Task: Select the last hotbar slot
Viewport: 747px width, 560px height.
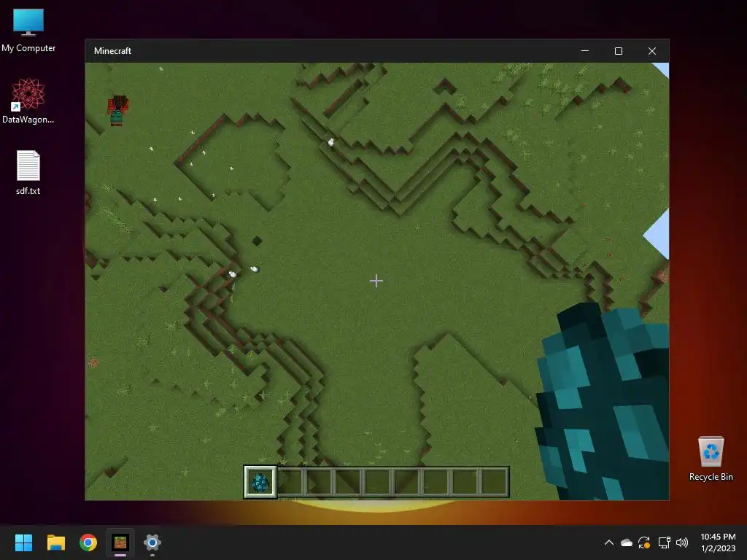Action: [495, 483]
